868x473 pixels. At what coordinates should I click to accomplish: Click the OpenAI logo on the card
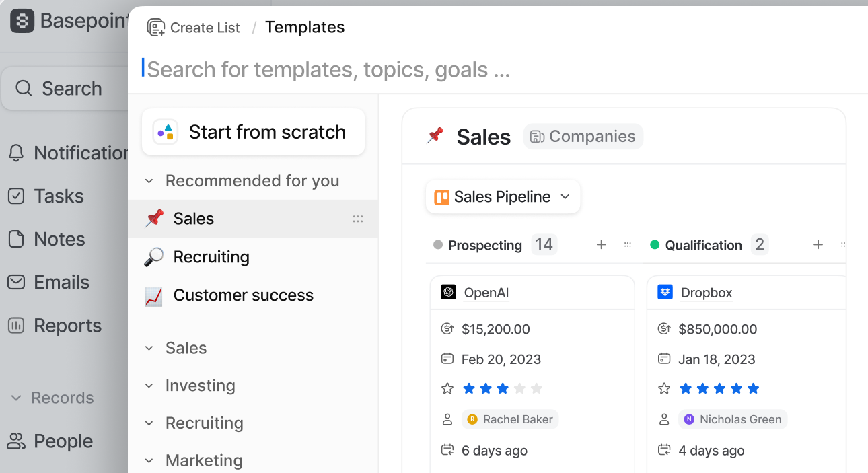[448, 292]
